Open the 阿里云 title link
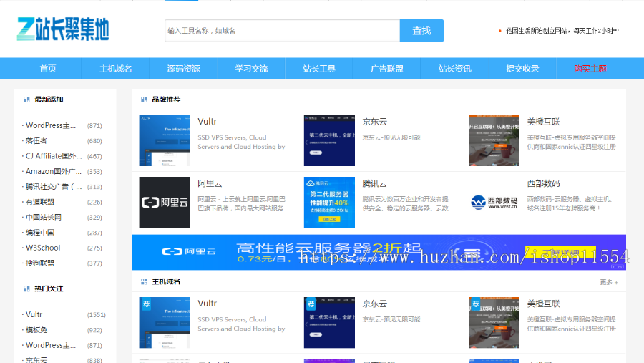The width and height of the screenshot is (644, 363). (210, 183)
